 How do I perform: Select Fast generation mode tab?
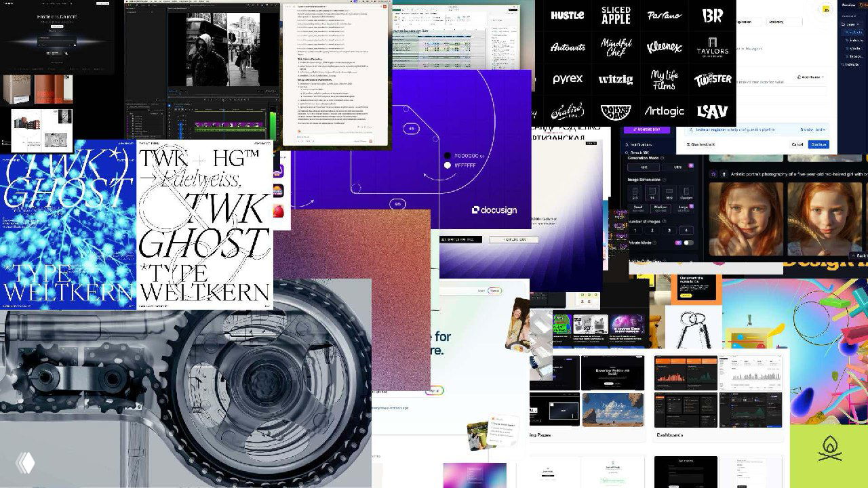[643, 167]
